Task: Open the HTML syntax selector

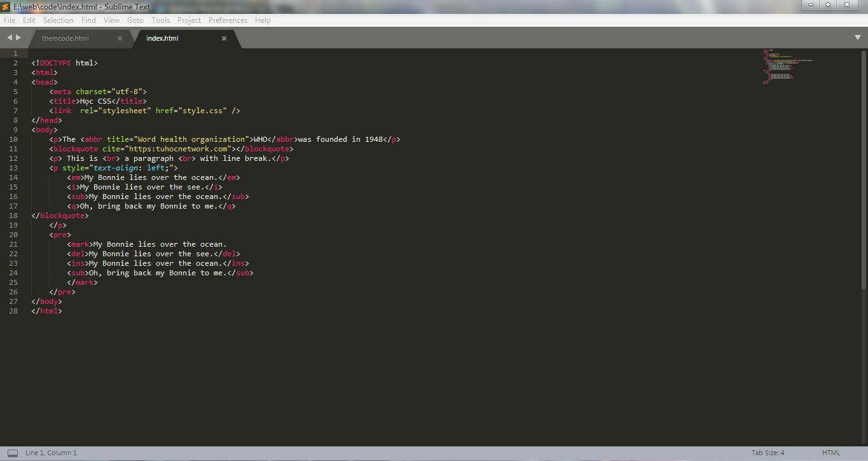Action: 832,452
